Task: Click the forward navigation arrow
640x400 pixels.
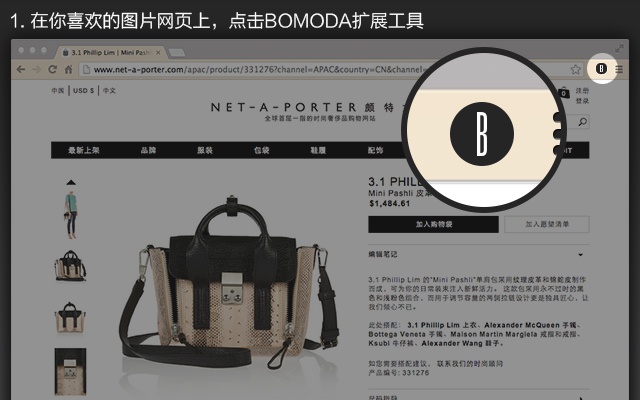Action: point(37,69)
